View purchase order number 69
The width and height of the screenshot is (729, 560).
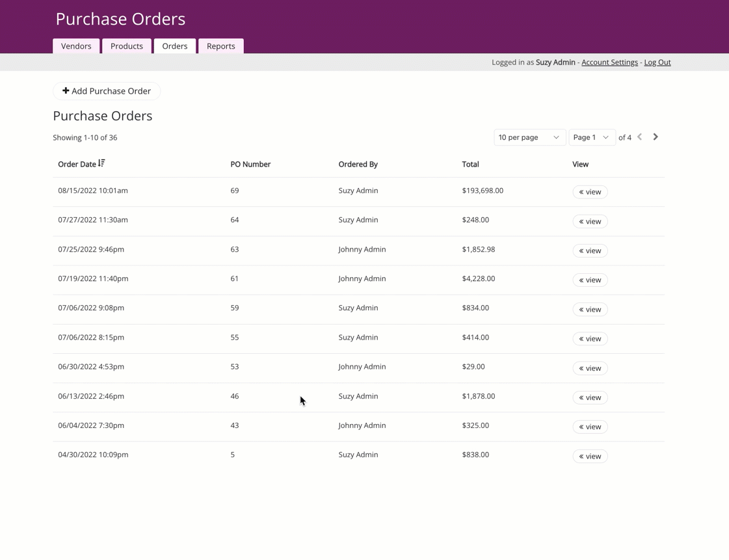(x=590, y=192)
